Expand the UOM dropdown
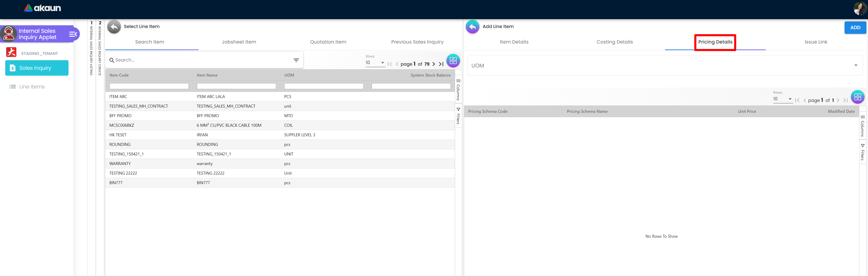This screenshot has height=276, width=868. coord(855,65)
